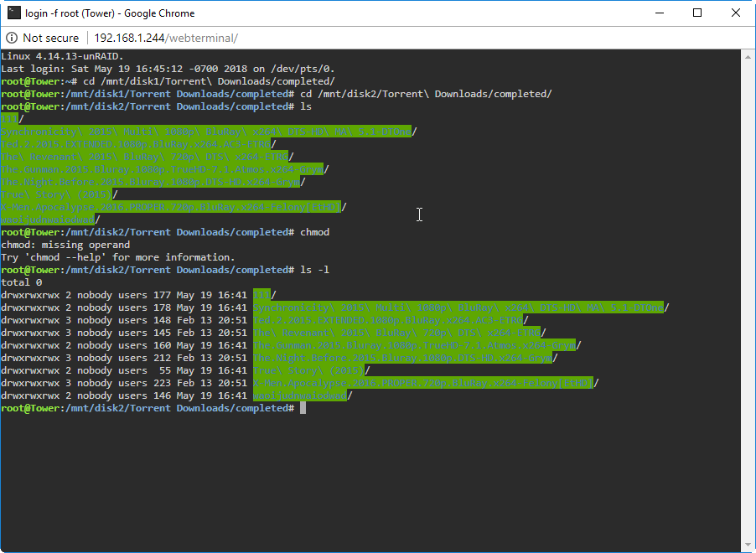Click the '111' folder in first ls output
756x553 pixels.
pos(10,119)
